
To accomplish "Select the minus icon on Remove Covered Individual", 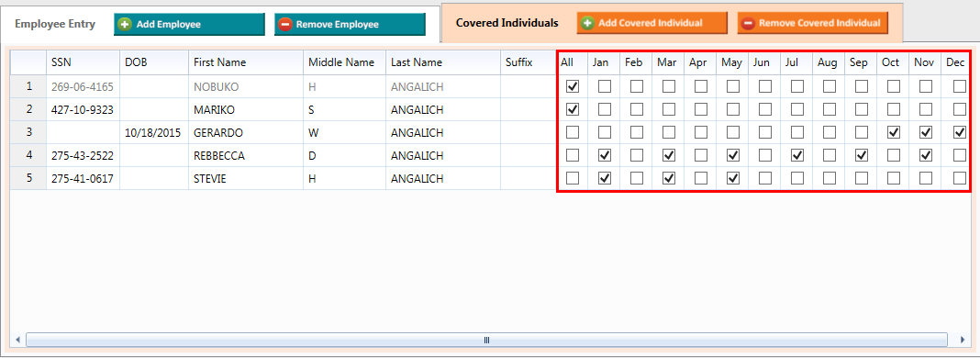I will pyautogui.click(x=748, y=23).
